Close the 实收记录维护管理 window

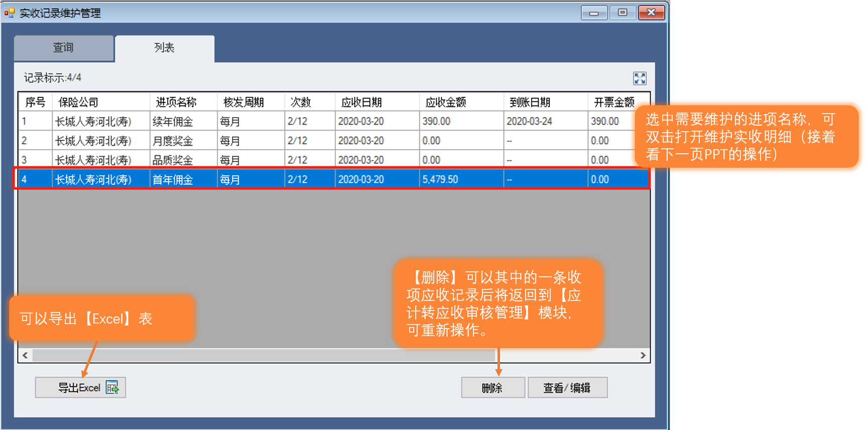click(652, 13)
